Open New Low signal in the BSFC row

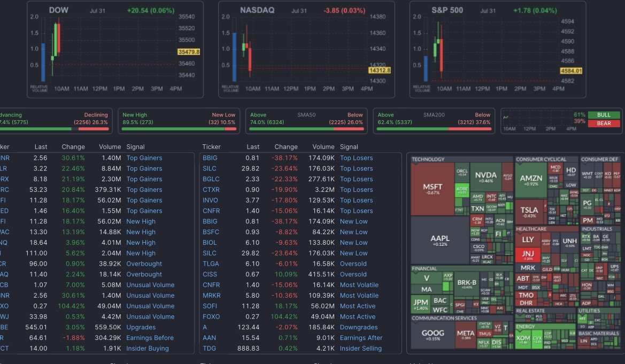coord(353,232)
